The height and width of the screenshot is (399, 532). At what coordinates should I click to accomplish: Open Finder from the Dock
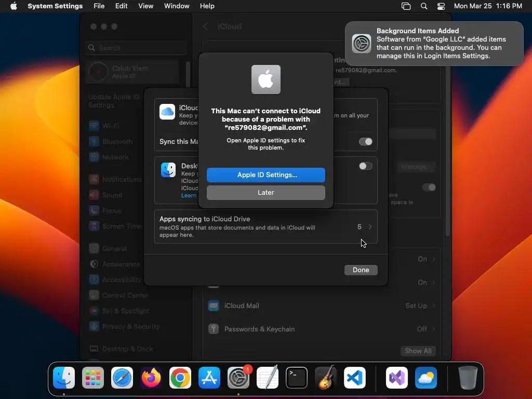pyautogui.click(x=64, y=378)
